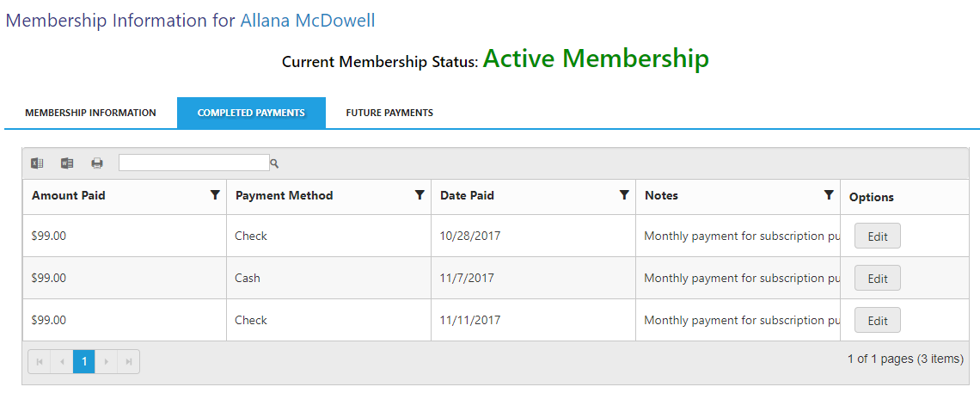Screen dimensions: 980x393
Task: Edit the 11/7/2017 cash payment
Action: point(877,279)
